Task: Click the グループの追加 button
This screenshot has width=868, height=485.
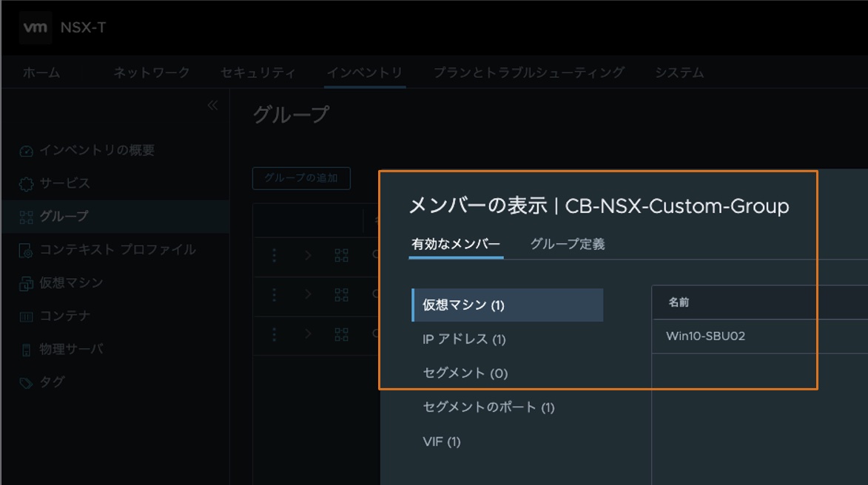Action: 301,178
